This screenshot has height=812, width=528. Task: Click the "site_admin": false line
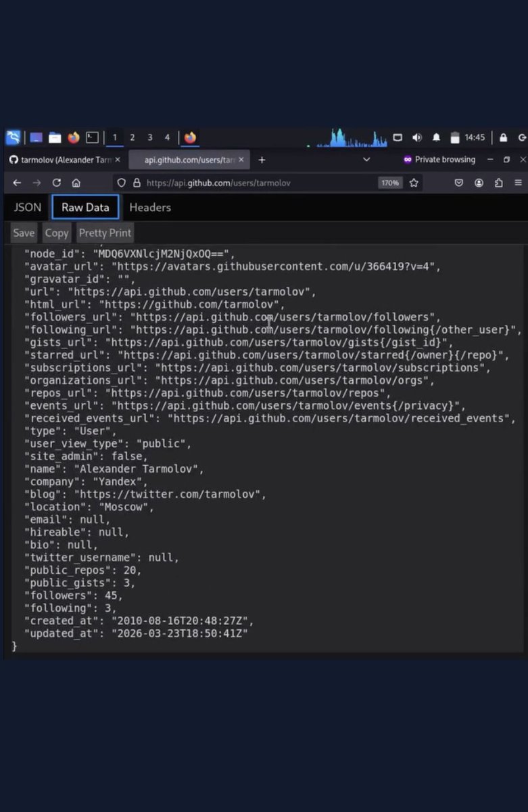(x=86, y=456)
